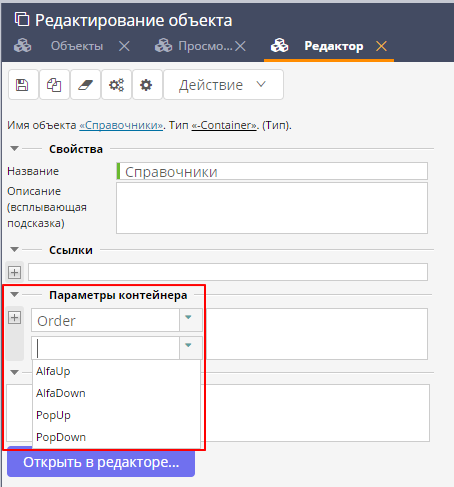Click the Save disk icon in the toolbar
Viewport: 454px width, 487px height.
23,85
